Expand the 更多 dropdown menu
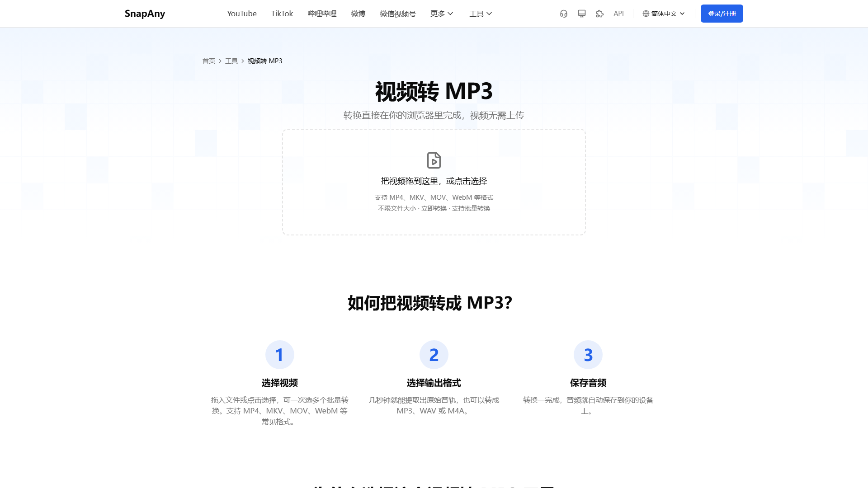This screenshot has height=488, width=868. pos(442,14)
